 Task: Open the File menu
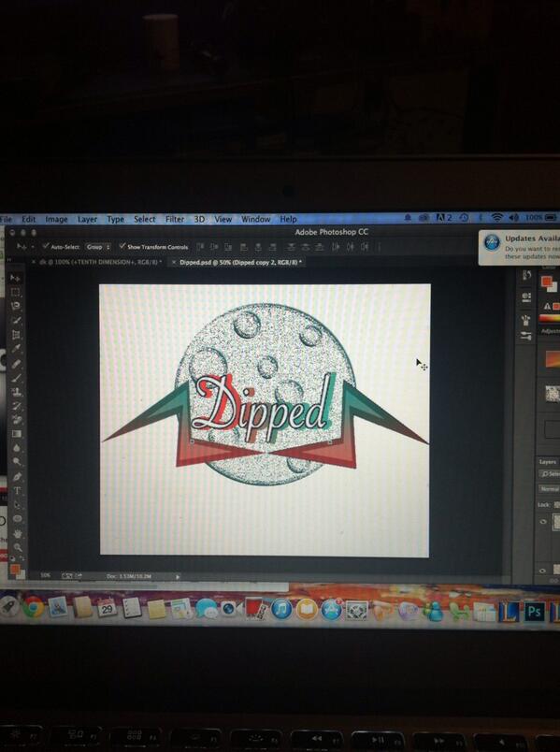pos(6,219)
